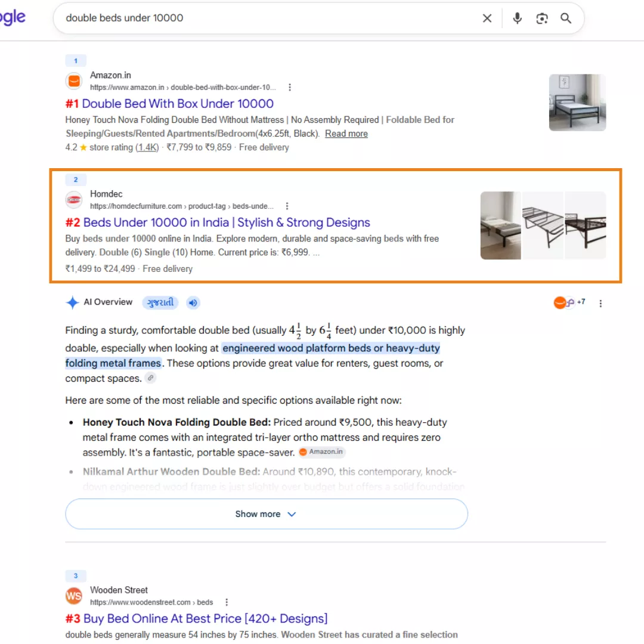Start voice search with microphone icon

coord(517,18)
